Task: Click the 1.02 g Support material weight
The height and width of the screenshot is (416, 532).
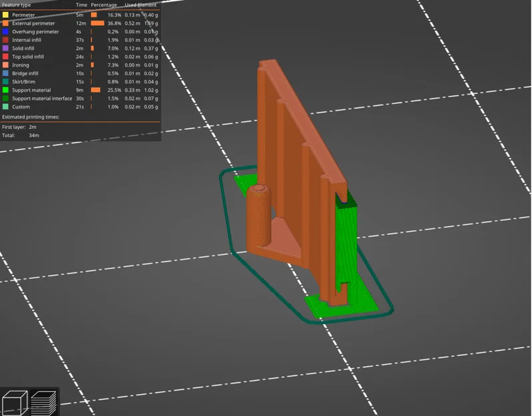Action: (x=151, y=90)
